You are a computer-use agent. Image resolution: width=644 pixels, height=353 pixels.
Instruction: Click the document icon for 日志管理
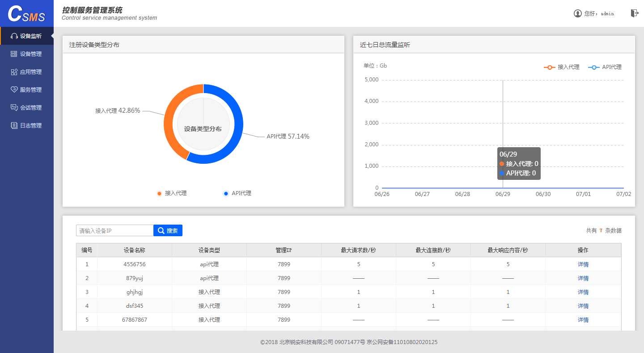pyautogui.click(x=14, y=126)
